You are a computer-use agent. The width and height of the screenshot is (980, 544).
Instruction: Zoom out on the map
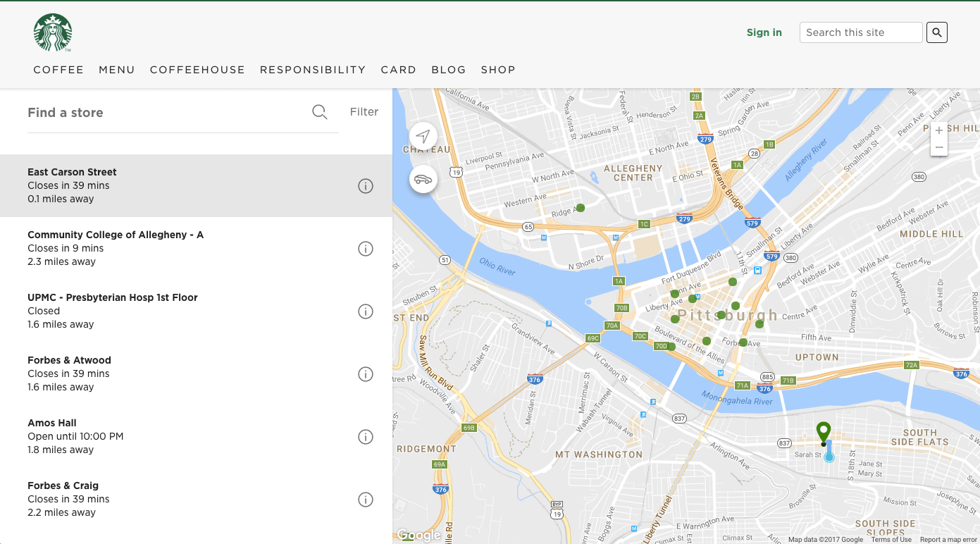(939, 147)
